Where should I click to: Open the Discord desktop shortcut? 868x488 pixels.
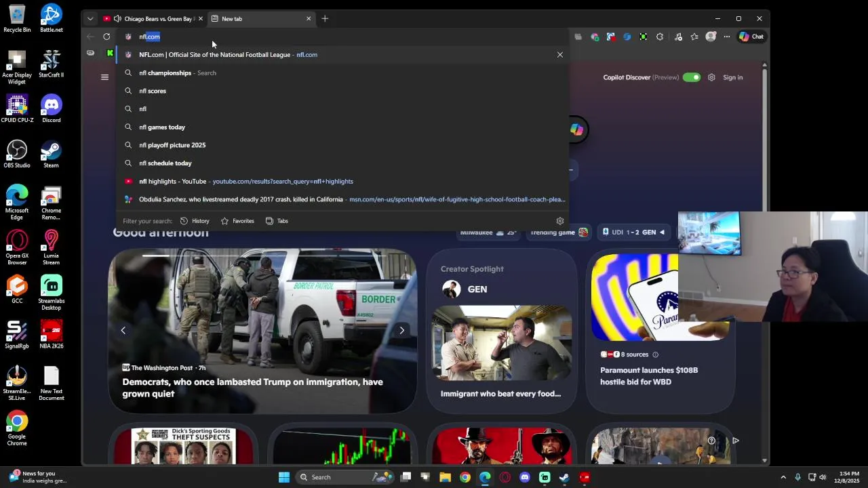click(51, 108)
